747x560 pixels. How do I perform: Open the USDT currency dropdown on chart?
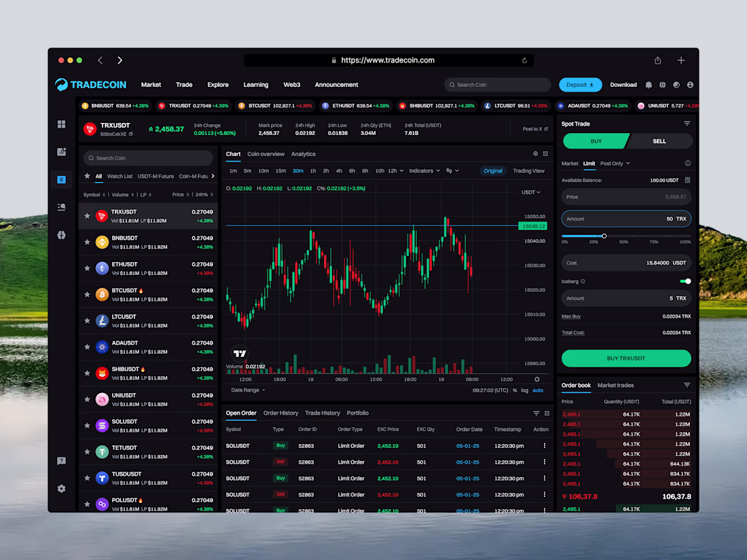(x=531, y=192)
